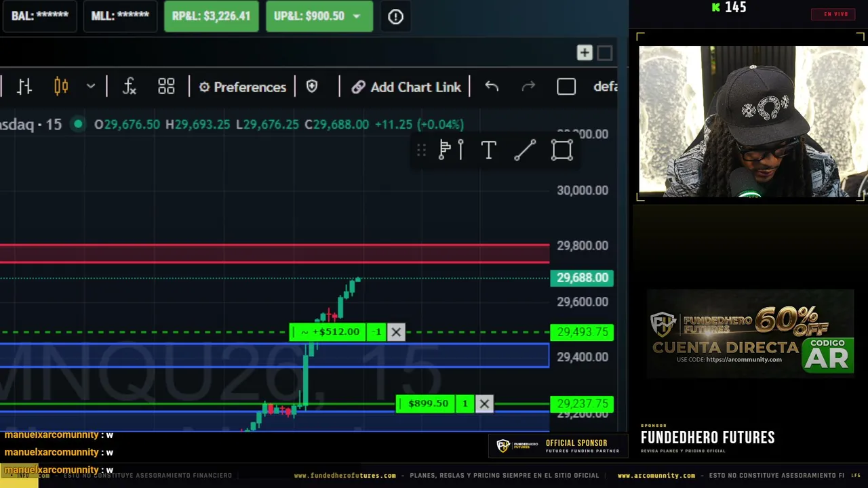Click the 29,688.00 current price label
This screenshot has height=488, width=868.
click(x=582, y=278)
